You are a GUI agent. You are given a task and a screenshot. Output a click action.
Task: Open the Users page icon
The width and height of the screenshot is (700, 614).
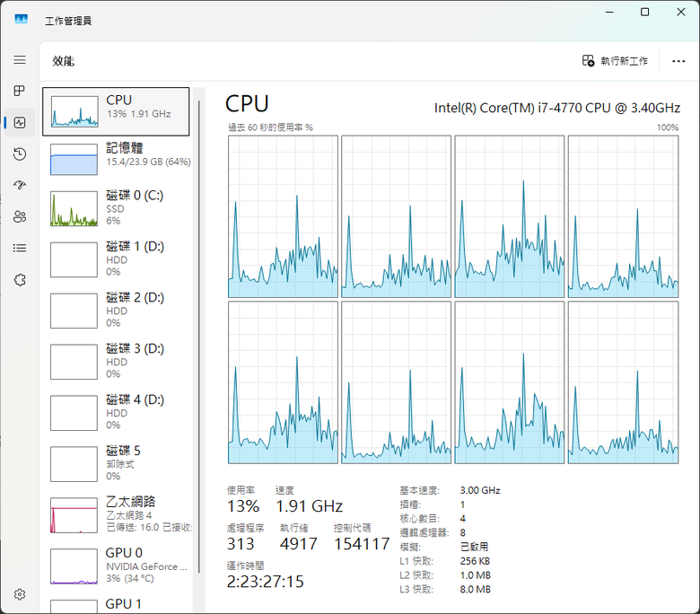point(20,217)
